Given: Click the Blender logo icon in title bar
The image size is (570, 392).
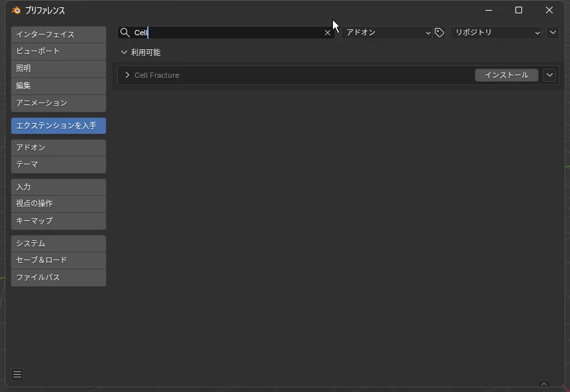Looking at the screenshot, I should [x=16, y=11].
